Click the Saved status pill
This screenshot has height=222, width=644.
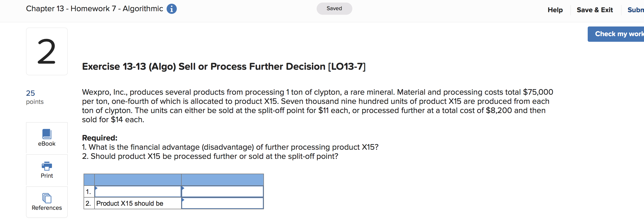pyautogui.click(x=334, y=9)
